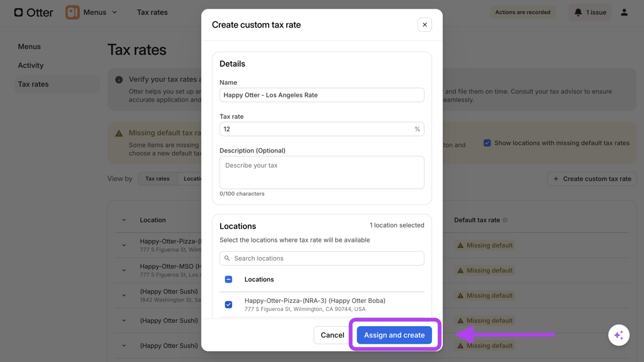Click the Otter logo in the header
Image resolution: width=644 pixels, height=362 pixels.
coord(33,12)
